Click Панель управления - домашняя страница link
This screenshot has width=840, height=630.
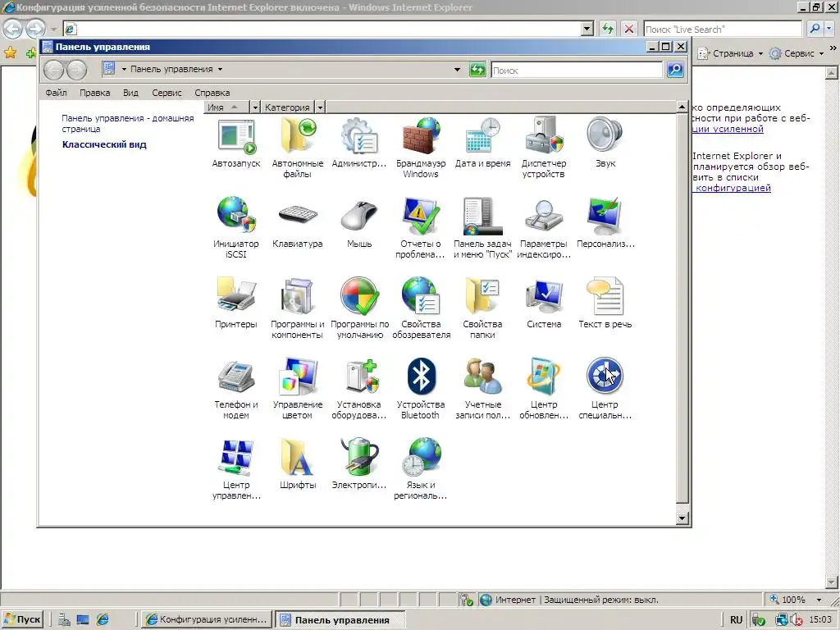pos(127,124)
